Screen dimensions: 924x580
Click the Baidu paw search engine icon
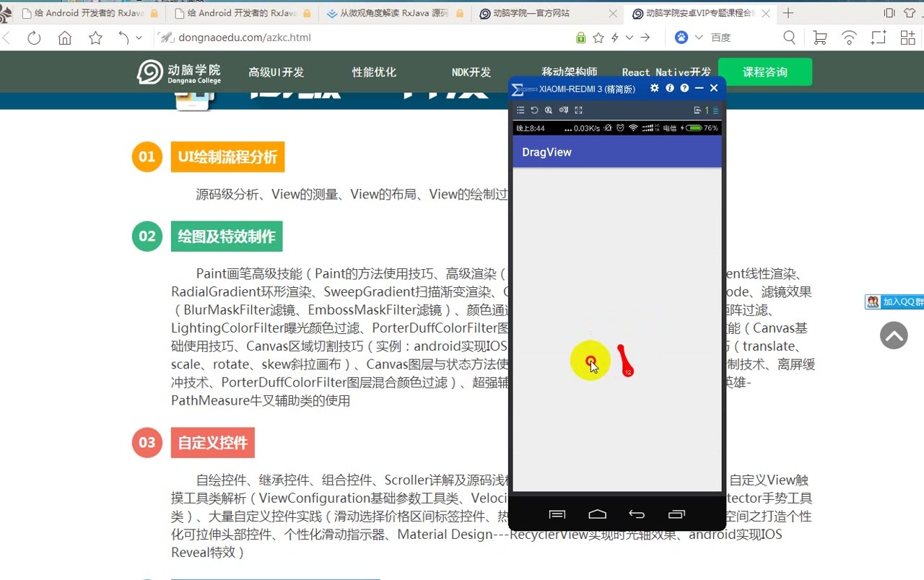(681, 38)
